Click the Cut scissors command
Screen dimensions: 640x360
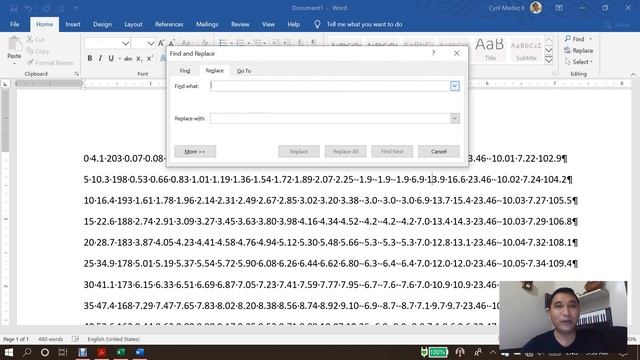pyautogui.click(x=35, y=40)
